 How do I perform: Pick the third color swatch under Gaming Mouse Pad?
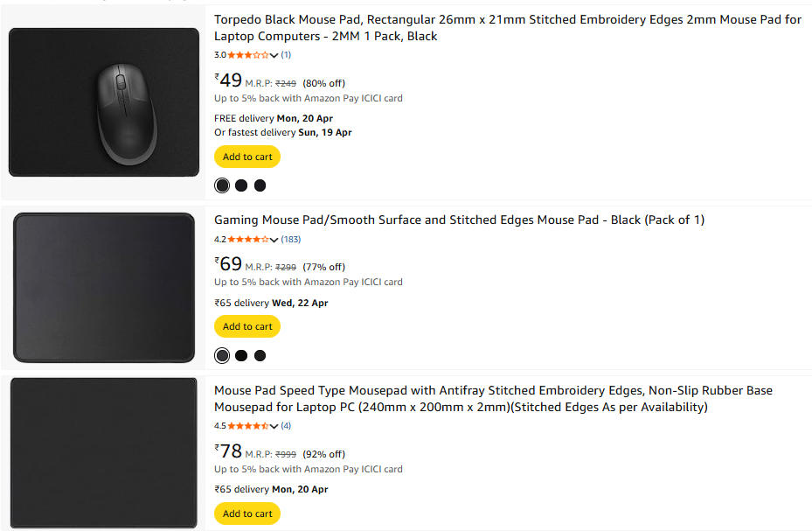click(x=260, y=355)
